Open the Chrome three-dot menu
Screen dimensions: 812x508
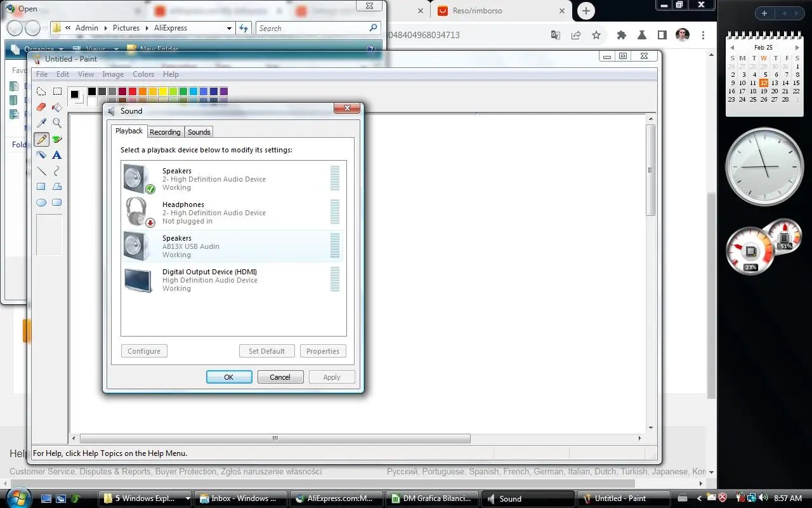coord(703,35)
